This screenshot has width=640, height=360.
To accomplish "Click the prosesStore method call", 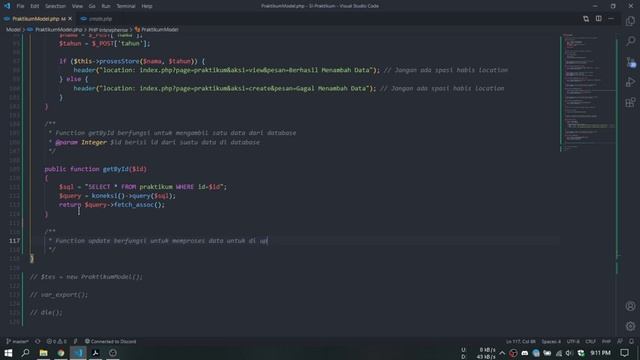I will click(x=119, y=61).
